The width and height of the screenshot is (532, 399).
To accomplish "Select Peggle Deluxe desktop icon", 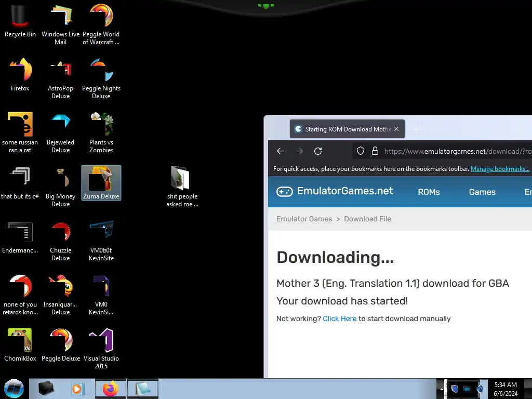I will [60, 345].
